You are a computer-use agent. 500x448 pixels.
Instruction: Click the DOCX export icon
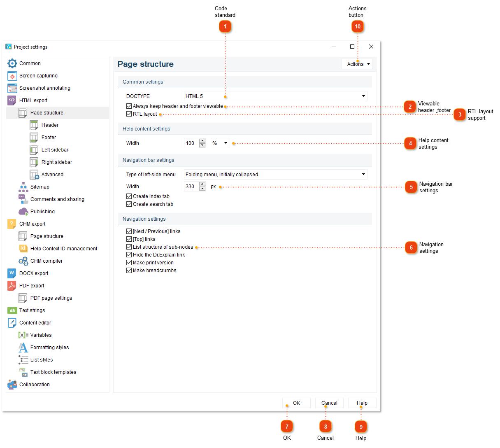12,273
